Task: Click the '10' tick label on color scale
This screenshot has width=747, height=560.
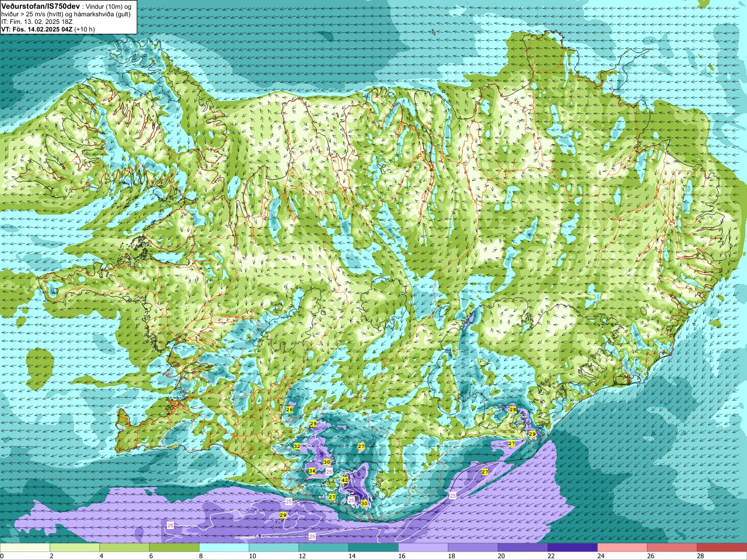Action: [x=252, y=556]
